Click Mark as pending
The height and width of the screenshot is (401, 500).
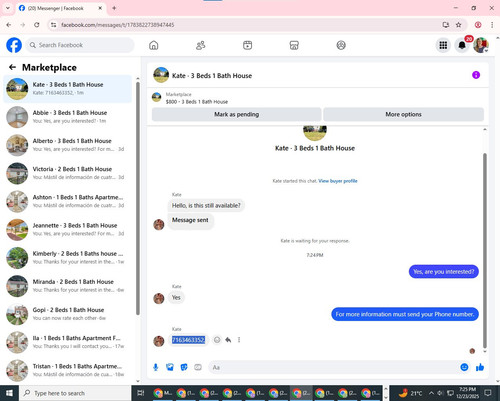pyautogui.click(x=236, y=114)
